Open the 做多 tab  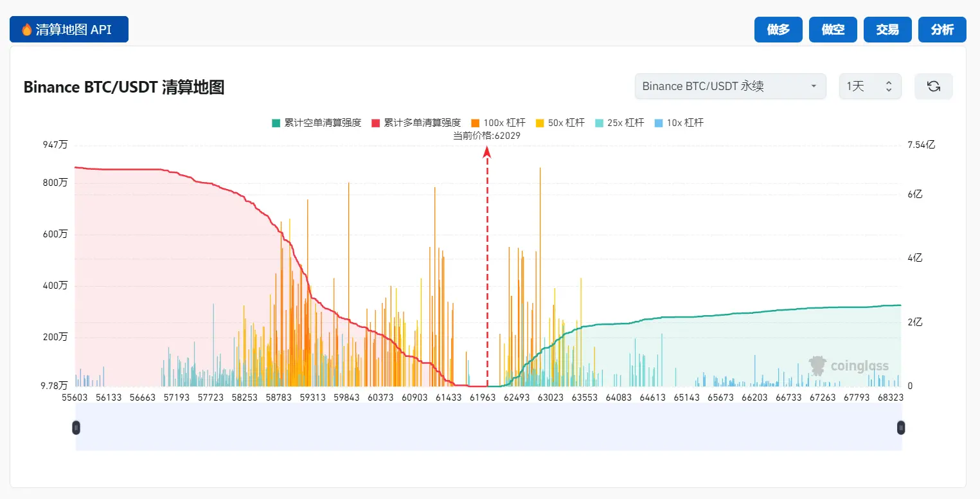(x=778, y=30)
